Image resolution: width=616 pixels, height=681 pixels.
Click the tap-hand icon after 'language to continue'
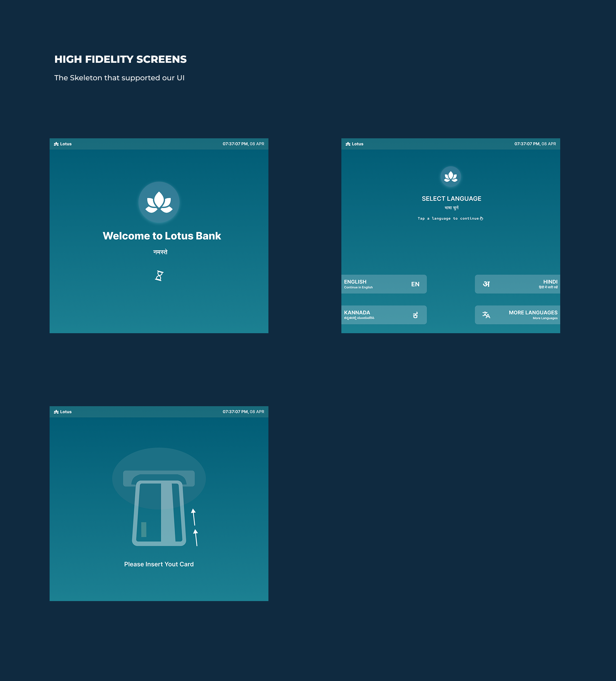click(481, 218)
